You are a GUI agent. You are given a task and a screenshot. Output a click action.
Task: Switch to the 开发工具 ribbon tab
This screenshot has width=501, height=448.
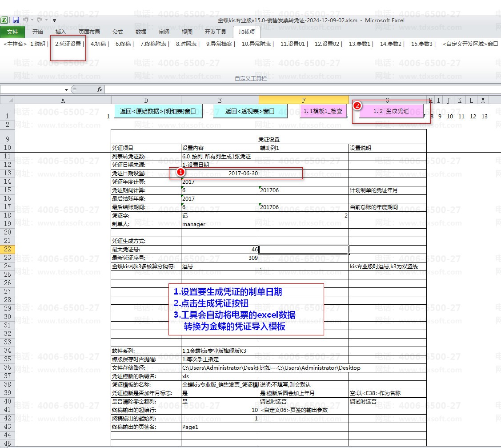215,32
